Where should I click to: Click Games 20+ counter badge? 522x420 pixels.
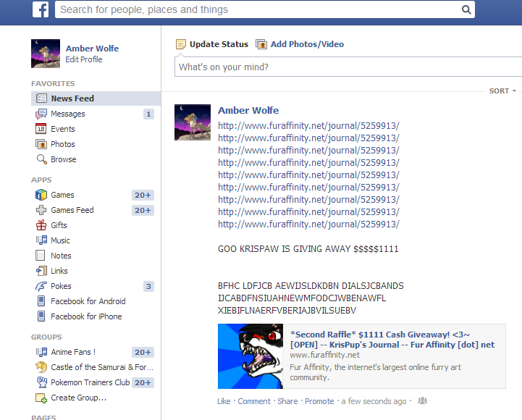coord(143,196)
